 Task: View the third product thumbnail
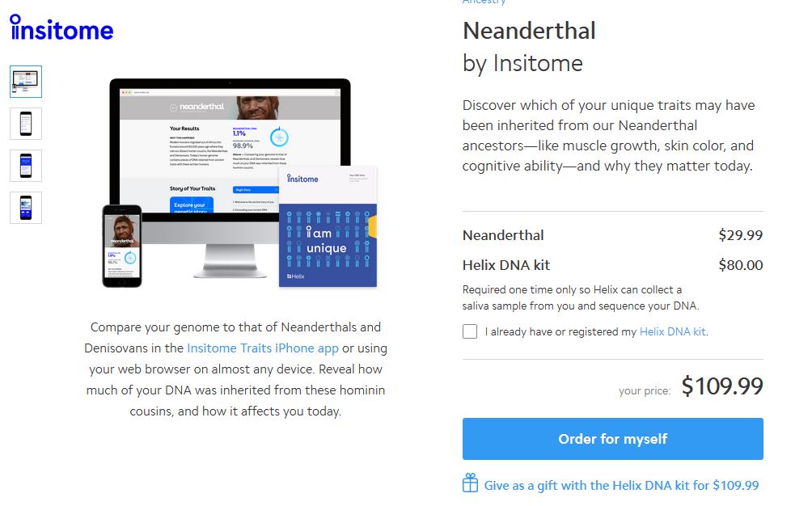pos(26,165)
